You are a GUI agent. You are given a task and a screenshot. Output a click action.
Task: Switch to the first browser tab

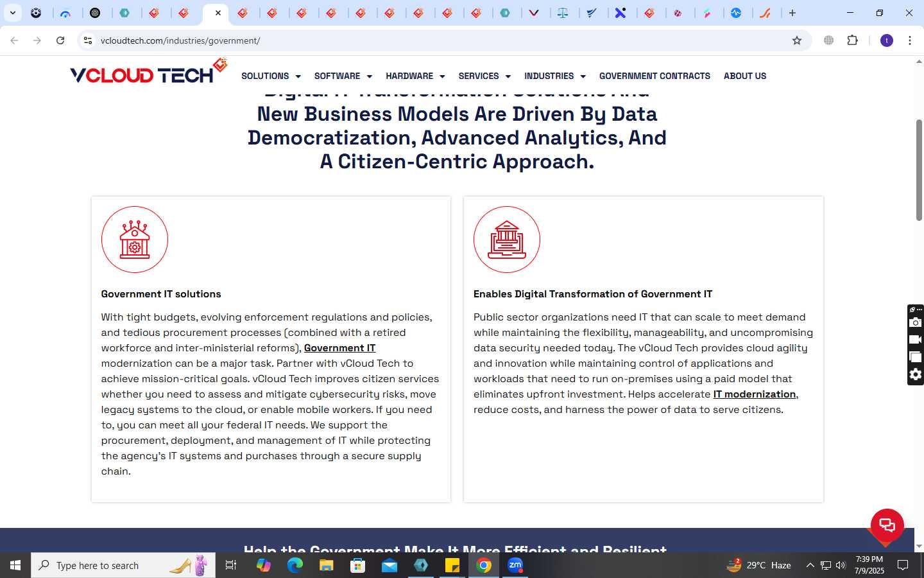click(x=37, y=13)
